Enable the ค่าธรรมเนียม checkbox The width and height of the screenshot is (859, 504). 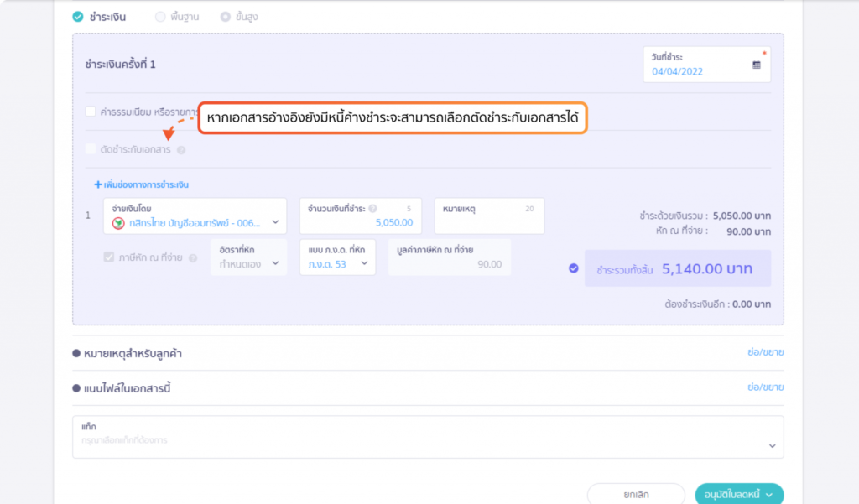click(91, 112)
